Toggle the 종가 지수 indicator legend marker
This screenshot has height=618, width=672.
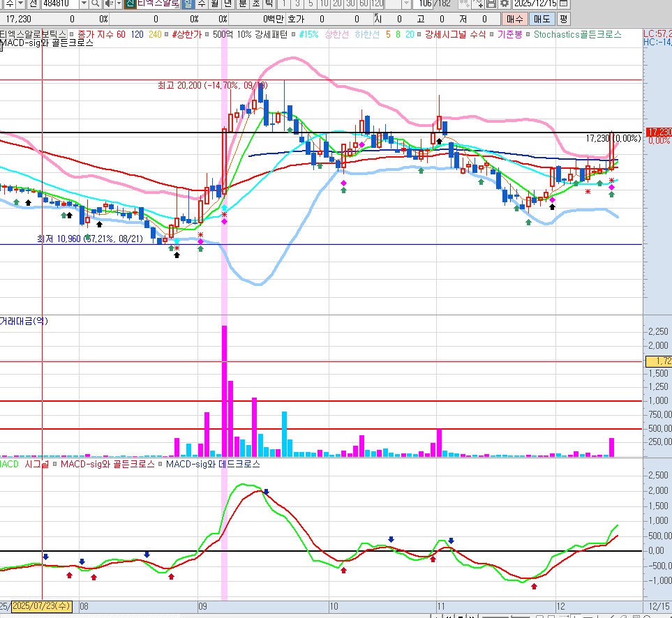[72, 34]
